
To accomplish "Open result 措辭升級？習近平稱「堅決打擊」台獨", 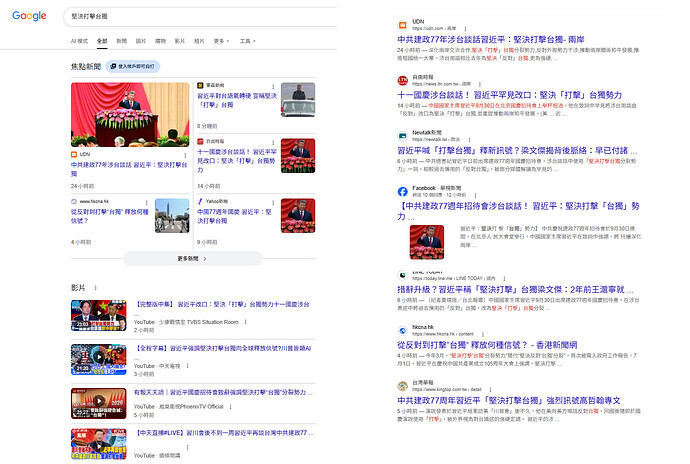I will [x=515, y=289].
